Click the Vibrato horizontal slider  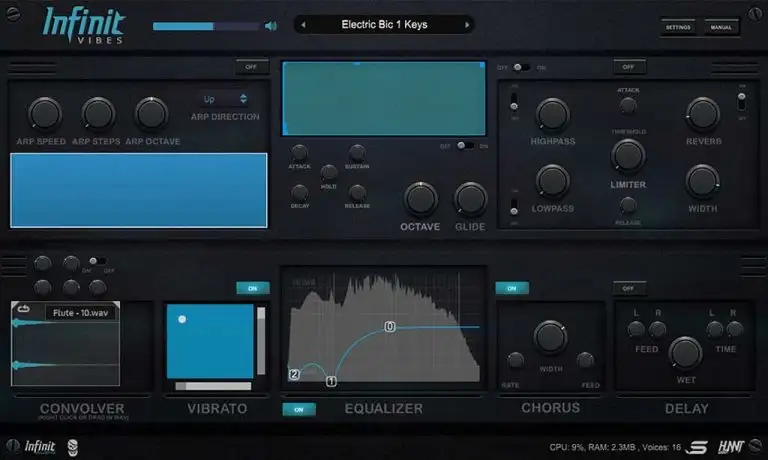(213, 386)
